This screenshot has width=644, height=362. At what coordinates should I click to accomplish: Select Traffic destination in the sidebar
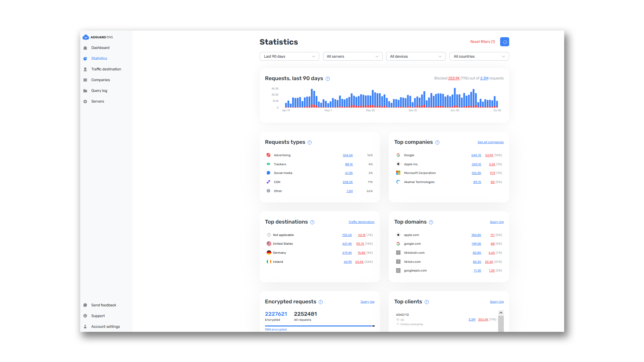click(106, 69)
